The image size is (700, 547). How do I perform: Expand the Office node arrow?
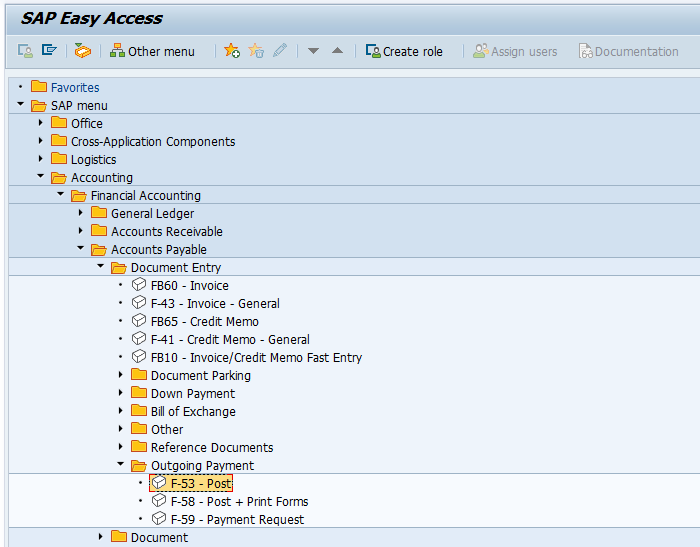[x=41, y=122]
